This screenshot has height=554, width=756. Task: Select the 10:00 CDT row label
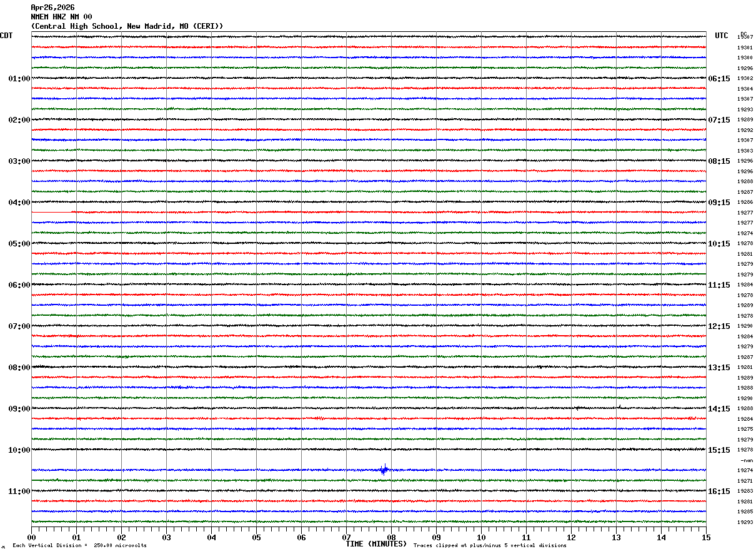pos(19,450)
